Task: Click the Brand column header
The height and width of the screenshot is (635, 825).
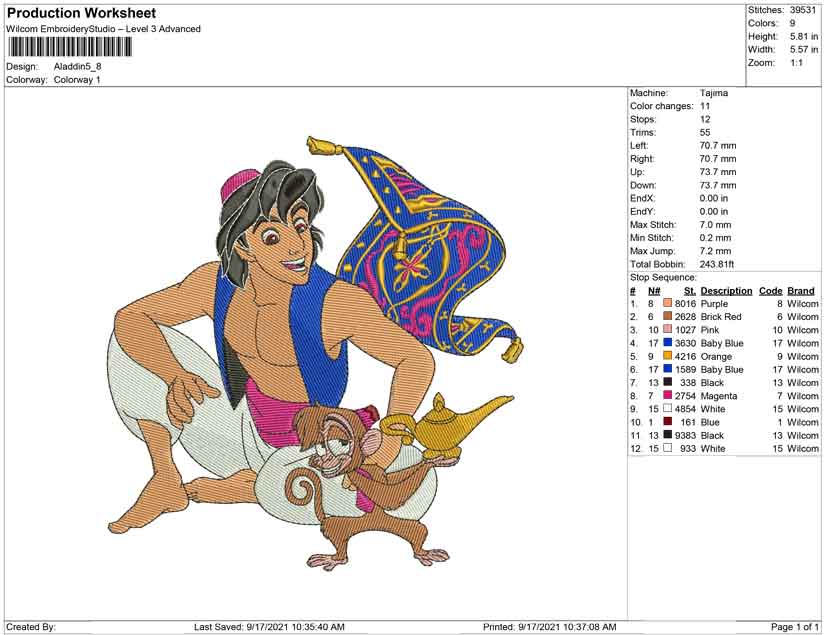Action: click(x=801, y=291)
